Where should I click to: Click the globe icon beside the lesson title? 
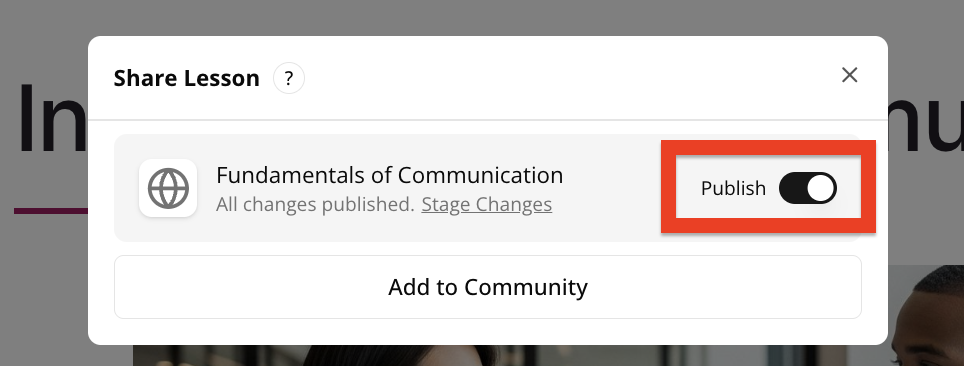pyautogui.click(x=168, y=188)
